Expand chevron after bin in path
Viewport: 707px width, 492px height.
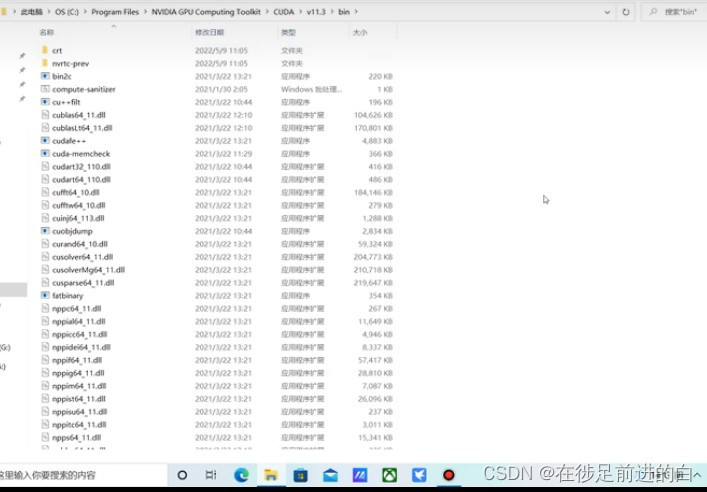tap(356, 12)
